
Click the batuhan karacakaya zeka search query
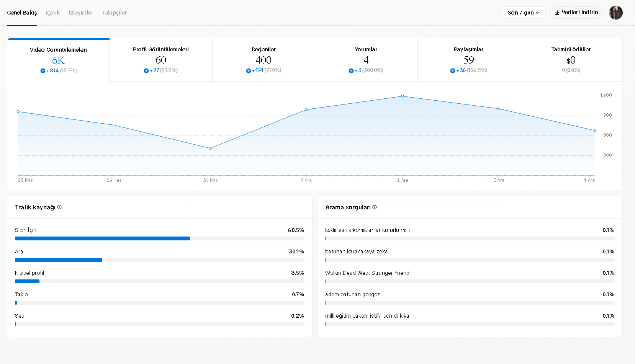(x=356, y=251)
